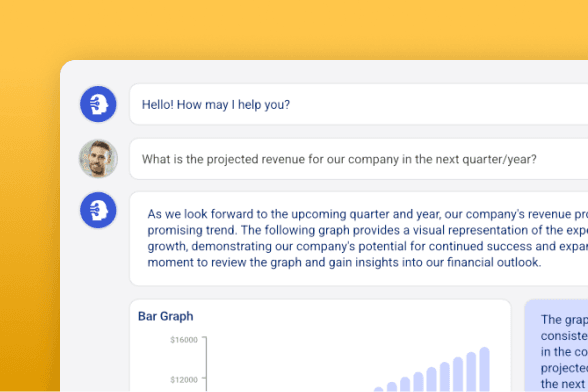Screen dimensions: 588x392
Task: Click the $16000 axis label
Action: click(x=184, y=340)
